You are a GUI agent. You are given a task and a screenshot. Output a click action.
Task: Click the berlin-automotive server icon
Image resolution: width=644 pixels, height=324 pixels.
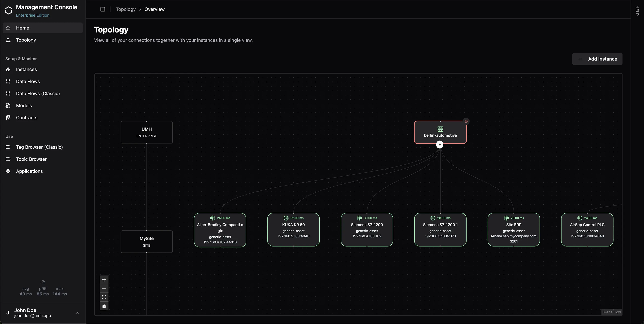[x=440, y=129]
